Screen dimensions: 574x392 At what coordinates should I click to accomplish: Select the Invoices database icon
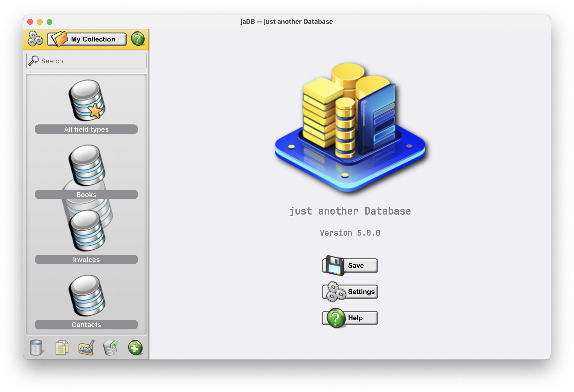[x=87, y=230]
